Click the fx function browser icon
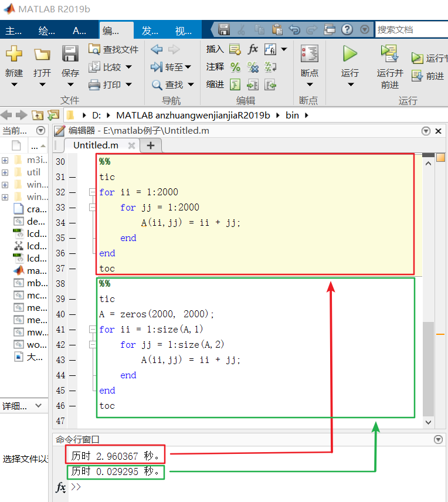Image resolution: width=448 pixels, height=502 pixels. tap(61, 487)
